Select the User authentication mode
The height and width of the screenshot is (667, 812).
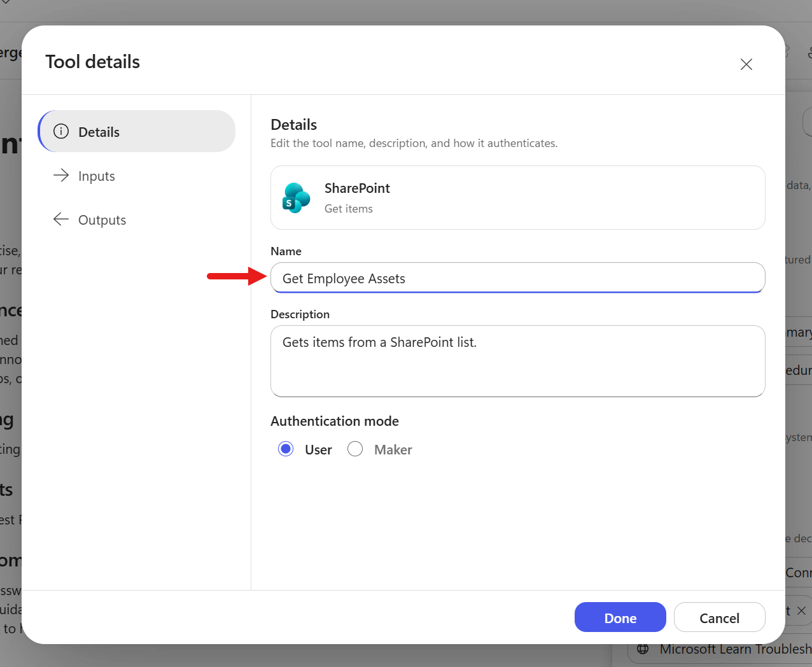click(x=286, y=449)
